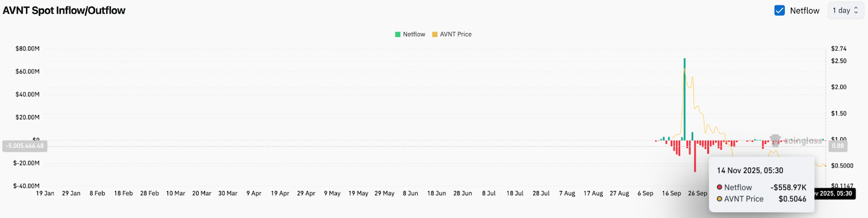Click the green Netflow legend square
The height and width of the screenshot is (218, 868).
pos(398,34)
